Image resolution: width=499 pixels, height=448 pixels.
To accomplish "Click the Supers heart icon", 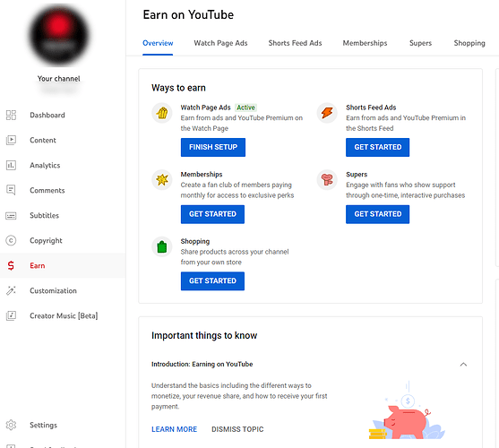I will point(327,180).
